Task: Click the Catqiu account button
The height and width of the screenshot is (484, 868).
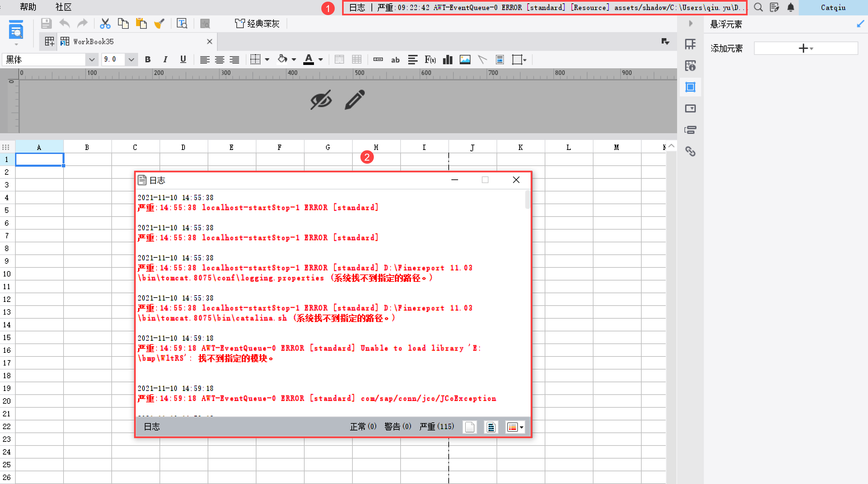Action: tap(833, 7)
